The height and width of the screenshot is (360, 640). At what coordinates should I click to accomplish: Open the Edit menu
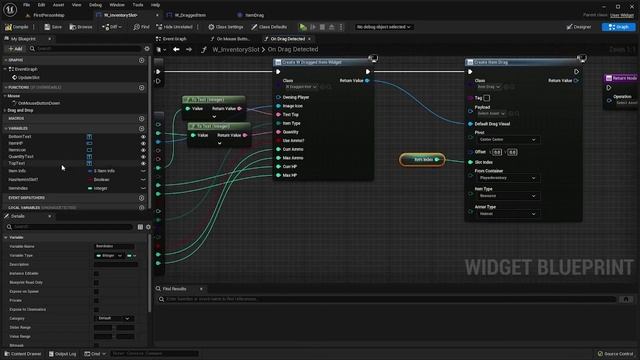point(41,5)
